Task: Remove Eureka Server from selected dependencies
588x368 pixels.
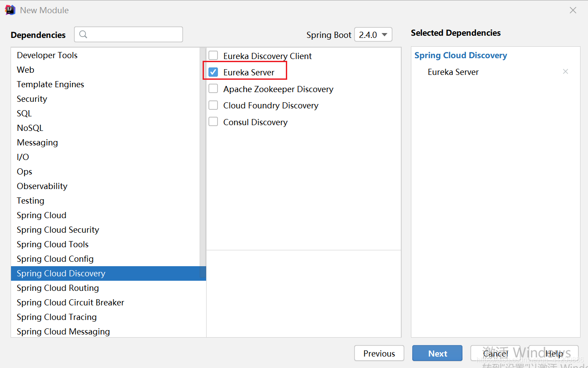Action: pyautogui.click(x=566, y=71)
